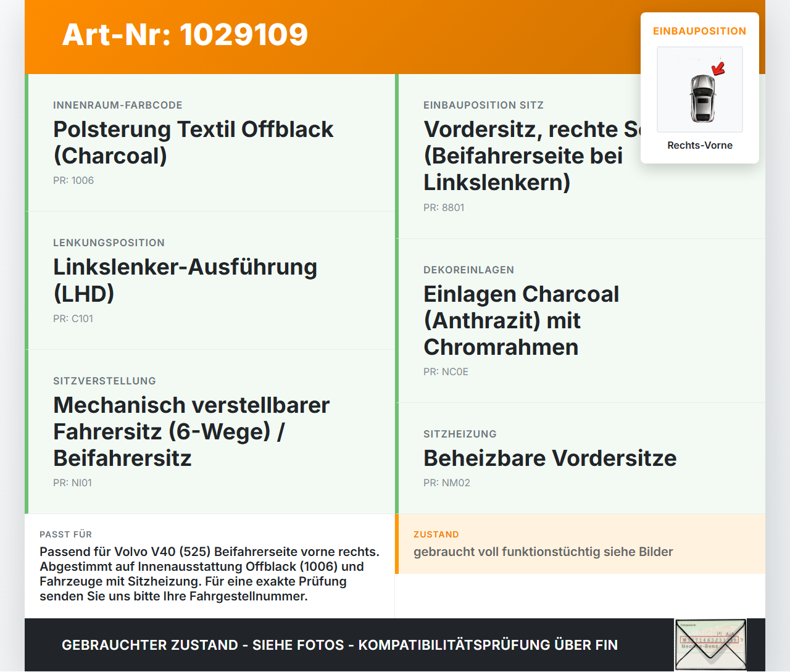Click the Art-Nr: 1029109 heading
The image size is (790, 672).
(x=185, y=35)
